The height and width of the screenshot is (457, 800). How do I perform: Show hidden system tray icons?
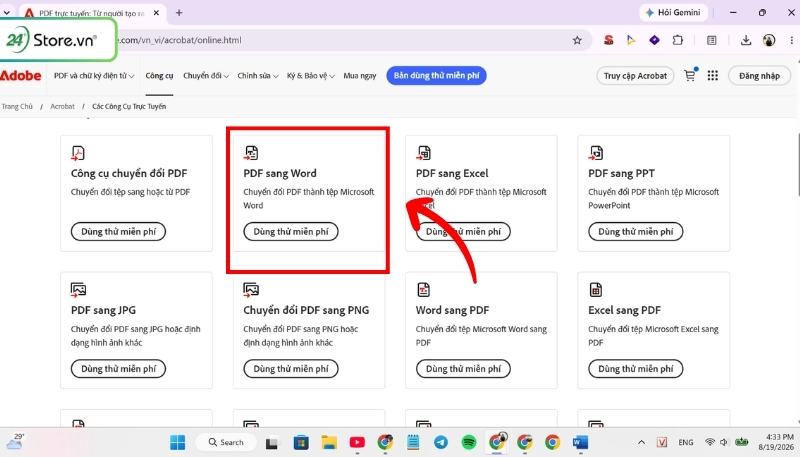pyautogui.click(x=641, y=442)
